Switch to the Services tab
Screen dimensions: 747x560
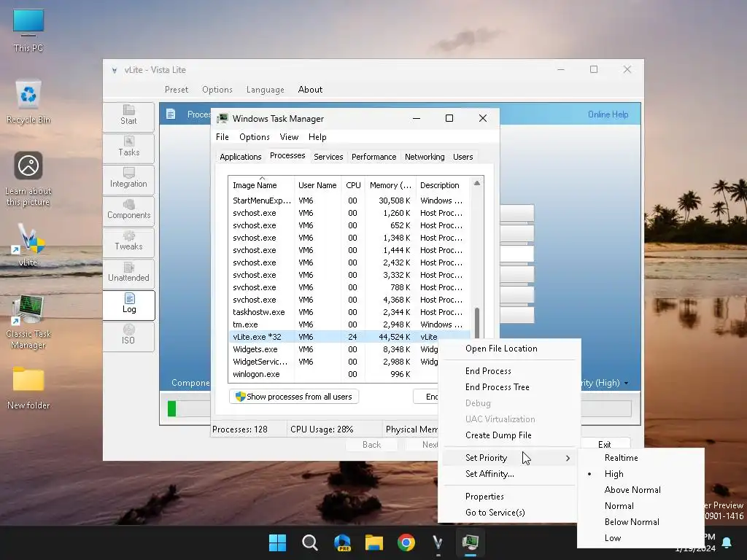(x=328, y=157)
